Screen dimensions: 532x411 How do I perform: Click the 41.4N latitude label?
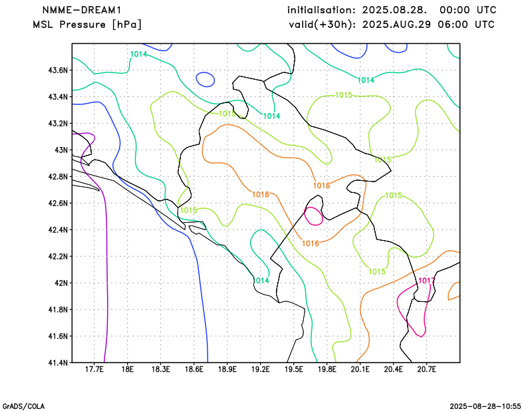pos(58,363)
